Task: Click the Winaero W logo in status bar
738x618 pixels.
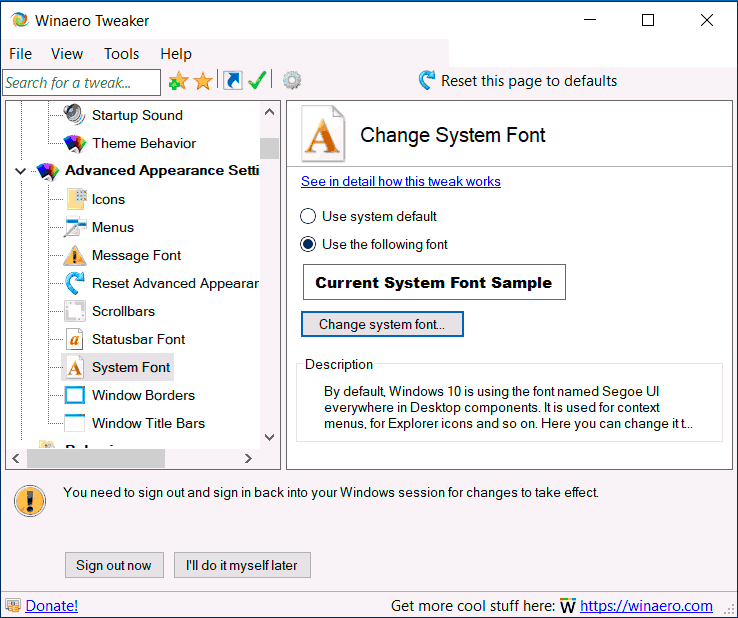Action: point(568,605)
